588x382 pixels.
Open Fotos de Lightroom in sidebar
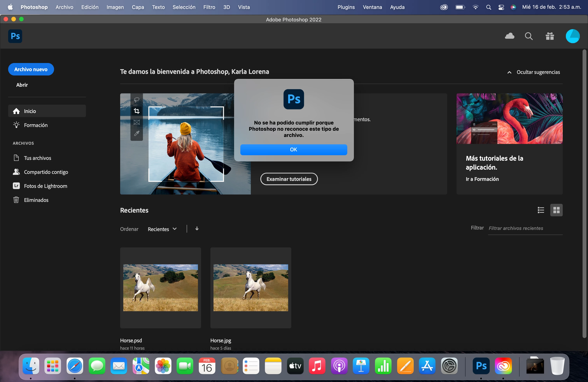(x=45, y=186)
